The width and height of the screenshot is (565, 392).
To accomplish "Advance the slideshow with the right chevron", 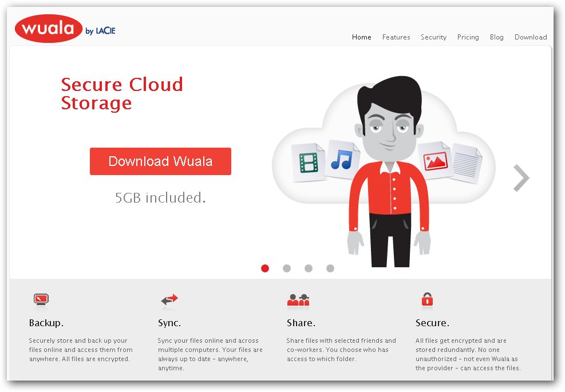I will pos(521,177).
